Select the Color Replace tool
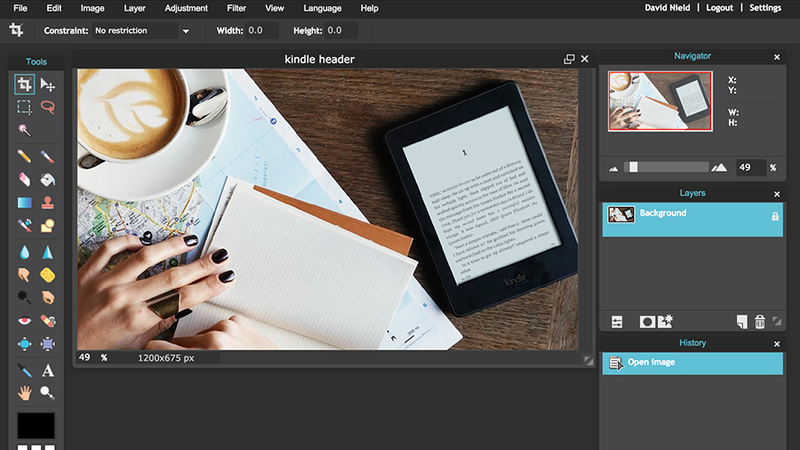This screenshot has height=450, width=800. pos(24,225)
